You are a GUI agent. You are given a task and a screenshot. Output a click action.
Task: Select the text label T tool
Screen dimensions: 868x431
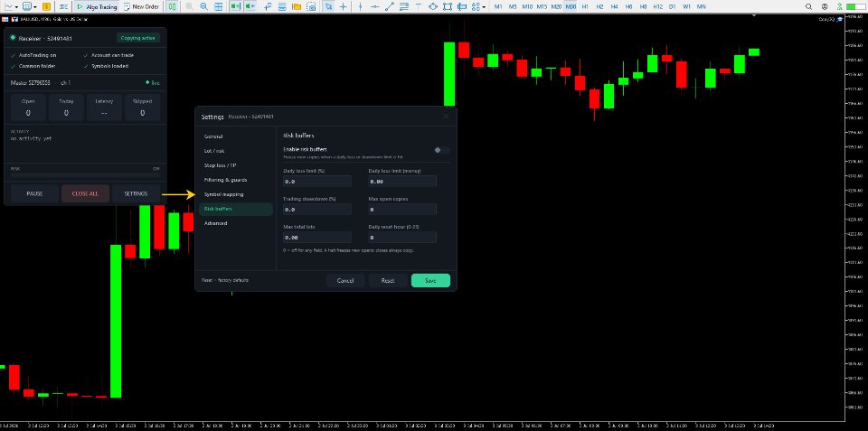(x=418, y=6)
